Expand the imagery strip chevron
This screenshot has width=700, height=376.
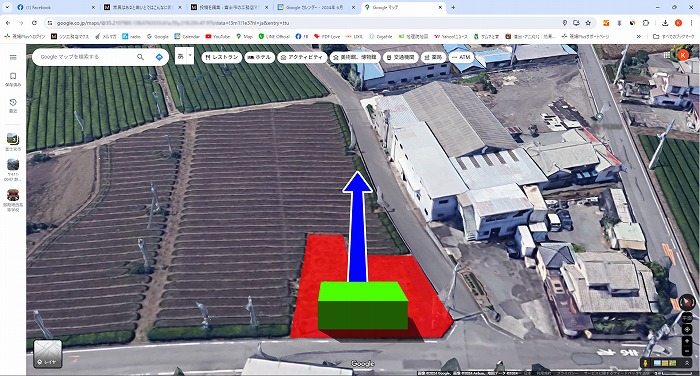pos(687,363)
